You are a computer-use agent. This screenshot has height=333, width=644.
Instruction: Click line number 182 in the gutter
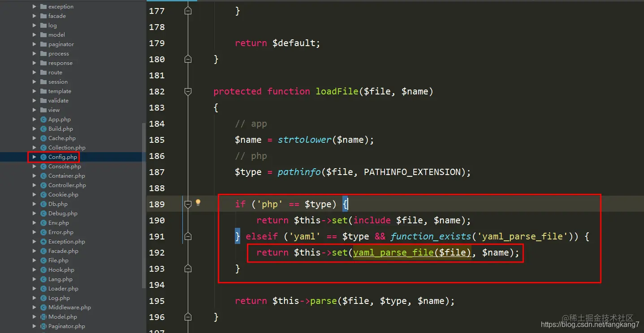point(157,91)
